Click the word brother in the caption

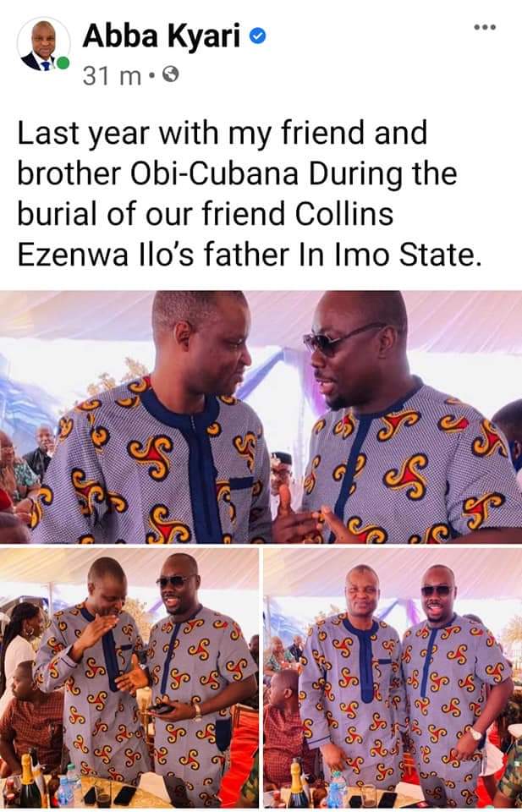pos(69,173)
